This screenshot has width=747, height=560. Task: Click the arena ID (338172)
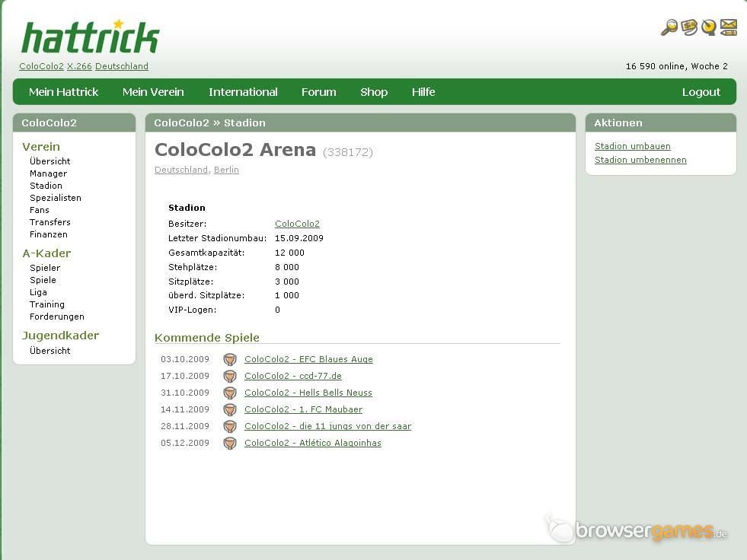click(348, 152)
